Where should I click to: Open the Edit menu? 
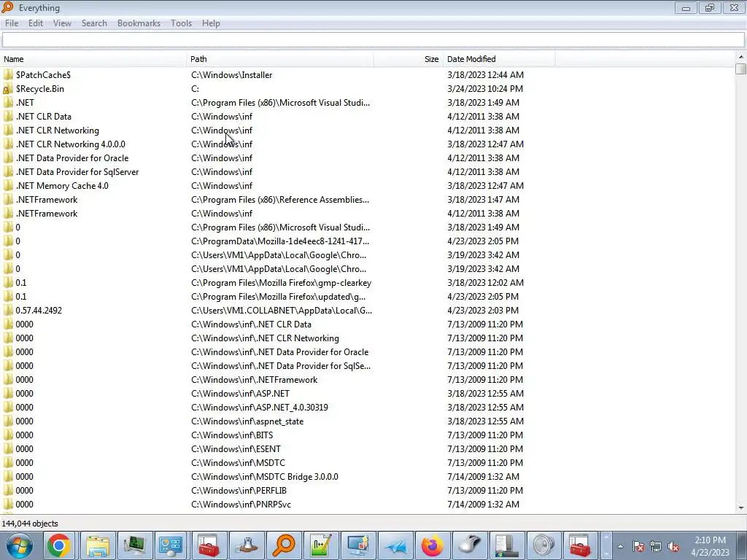click(x=36, y=23)
